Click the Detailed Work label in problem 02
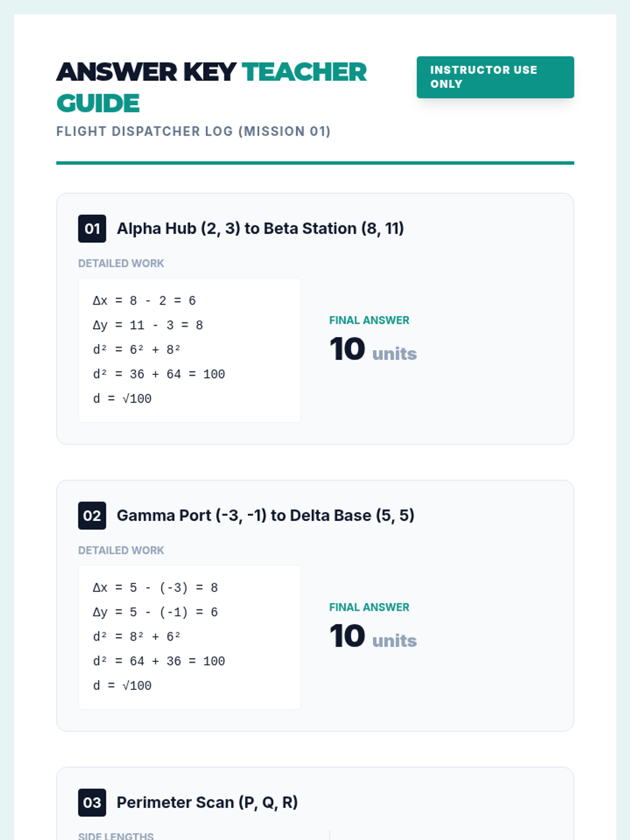 click(121, 550)
